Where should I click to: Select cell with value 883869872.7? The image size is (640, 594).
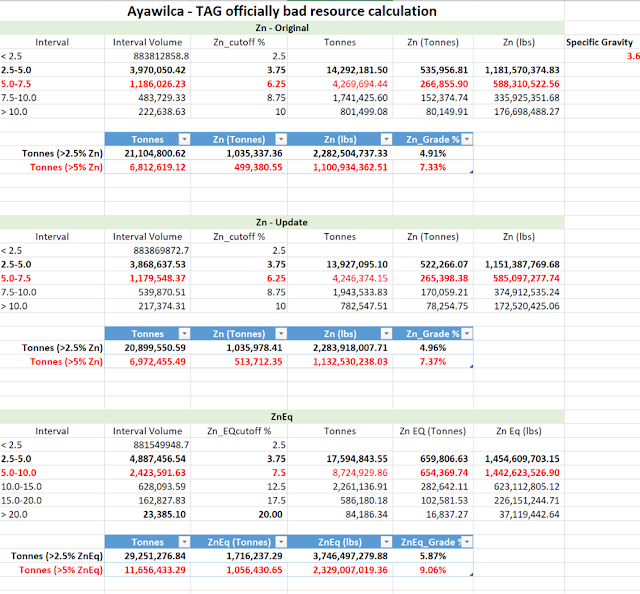(147, 250)
